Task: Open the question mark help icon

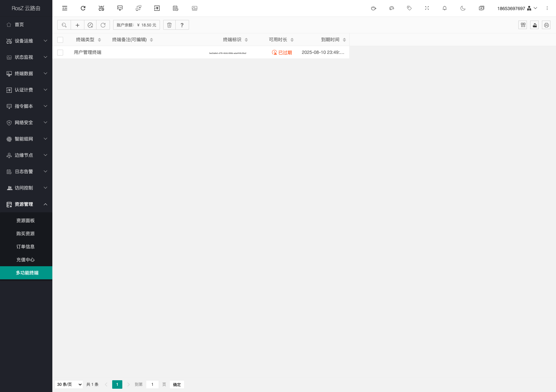Action: (182, 25)
